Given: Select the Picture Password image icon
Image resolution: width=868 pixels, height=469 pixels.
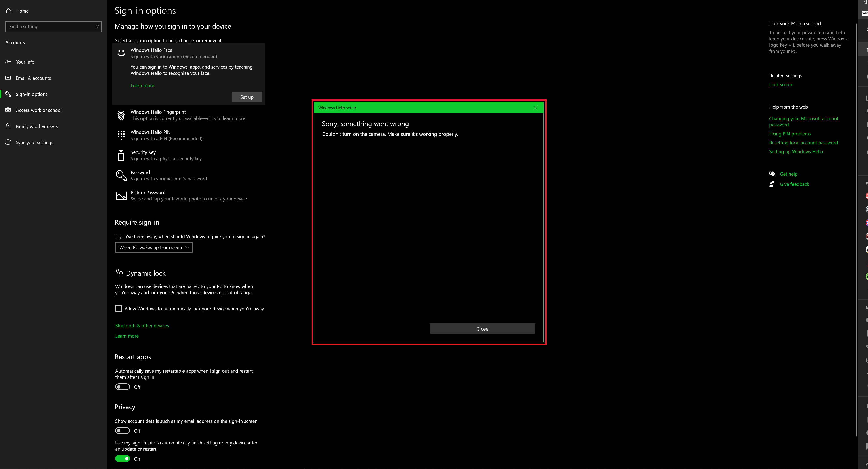Looking at the screenshot, I should click(121, 196).
